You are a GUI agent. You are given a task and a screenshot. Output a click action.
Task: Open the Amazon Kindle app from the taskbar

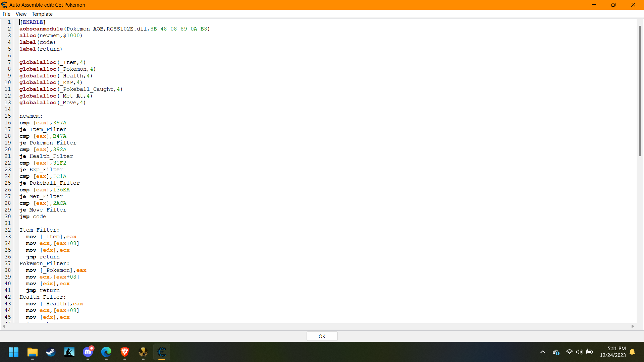pyautogui.click(x=69, y=352)
